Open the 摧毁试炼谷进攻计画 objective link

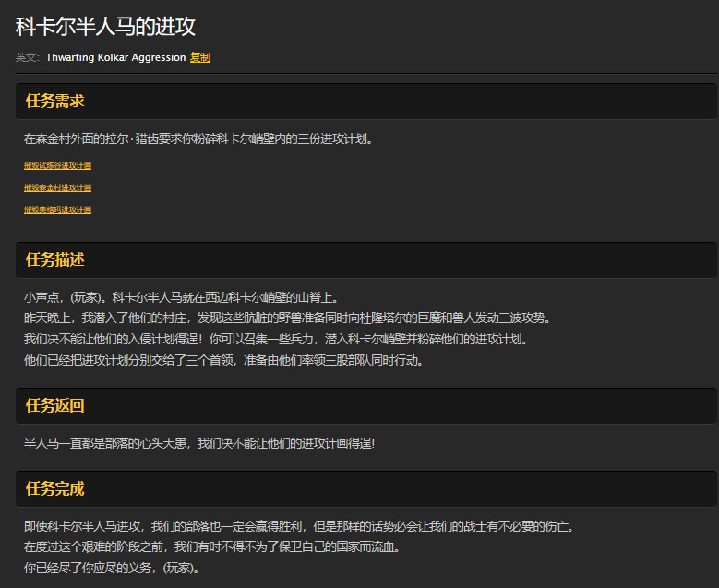[57, 166]
